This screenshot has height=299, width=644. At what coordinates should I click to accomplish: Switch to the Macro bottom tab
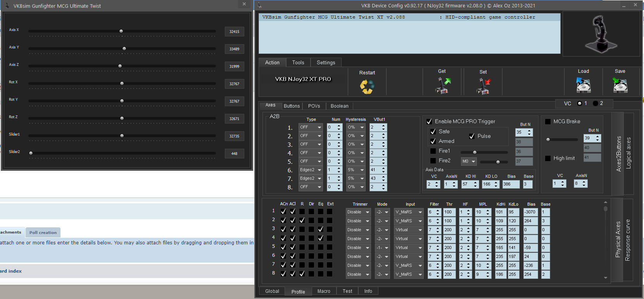click(324, 291)
